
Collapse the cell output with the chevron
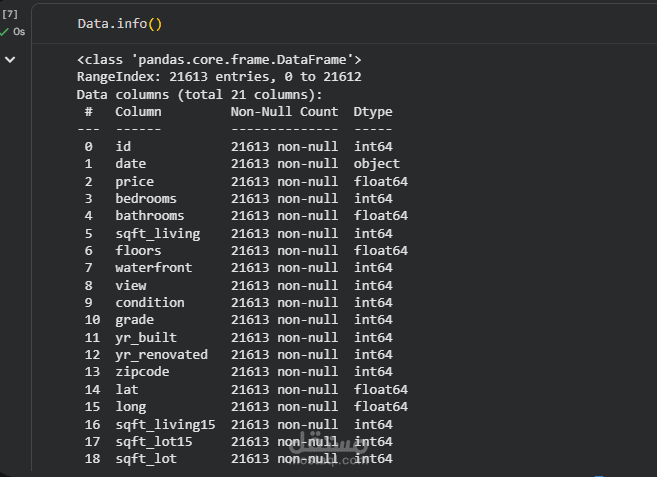click(10, 60)
